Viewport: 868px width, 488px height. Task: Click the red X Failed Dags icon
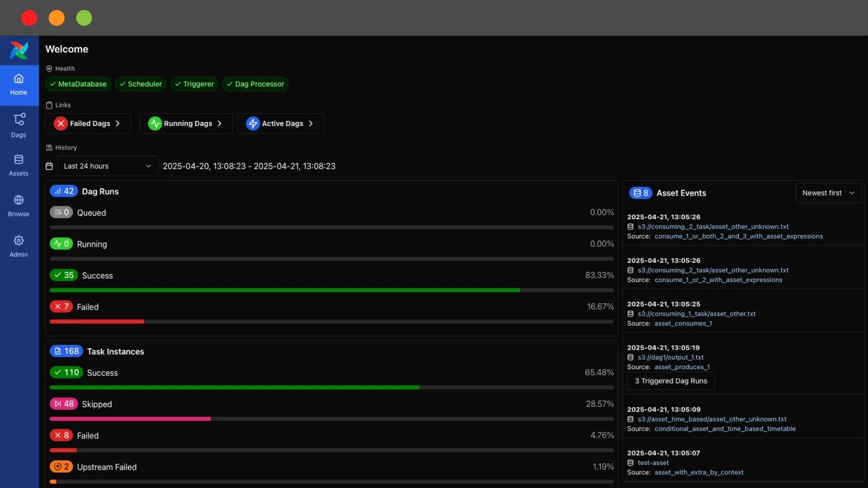point(61,123)
